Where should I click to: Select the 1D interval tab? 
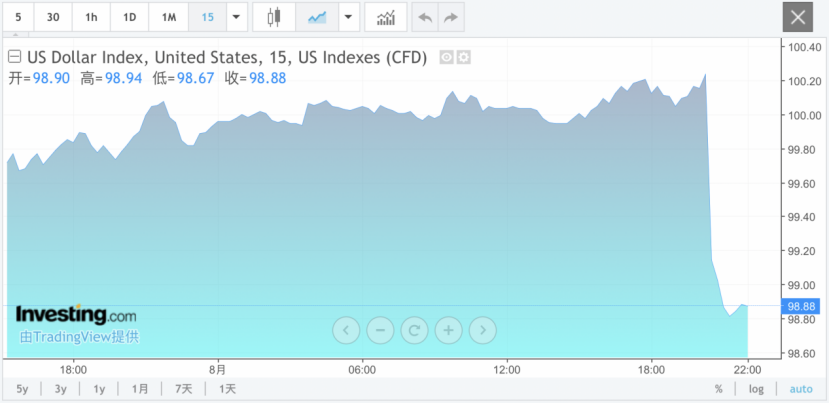click(130, 17)
